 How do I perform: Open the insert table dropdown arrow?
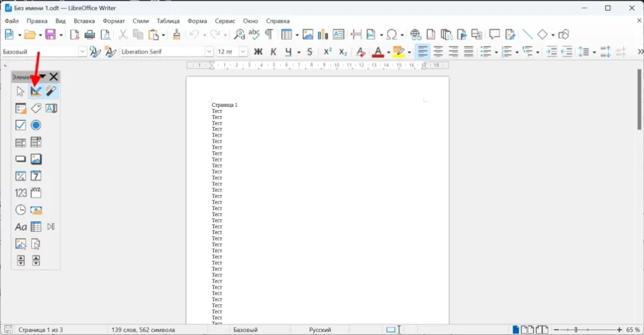[297, 35]
